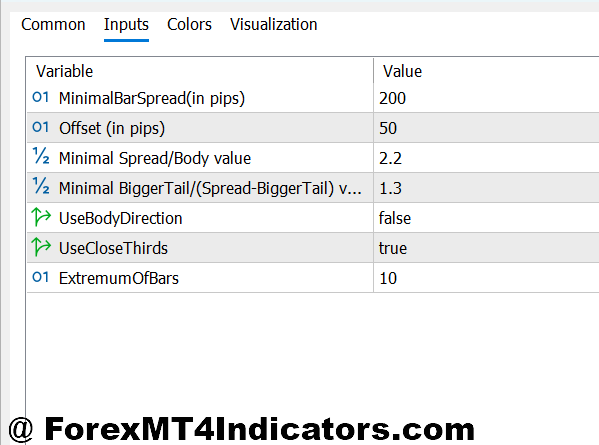Edit the Offset value 50

pyautogui.click(x=486, y=128)
